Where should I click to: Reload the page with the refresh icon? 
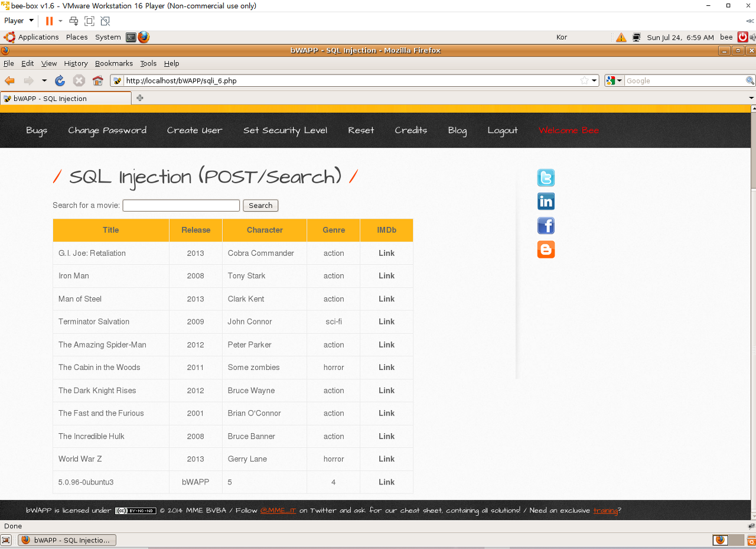[60, 81]
